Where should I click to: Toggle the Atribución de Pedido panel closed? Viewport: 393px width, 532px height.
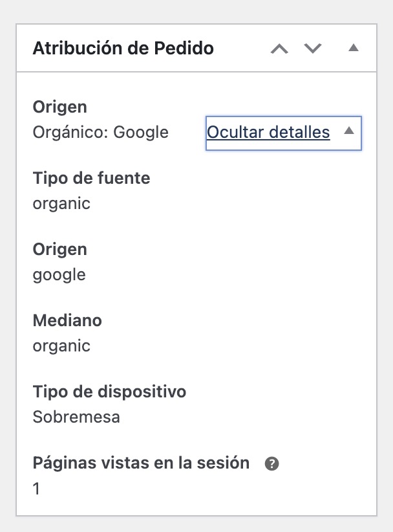354,48
